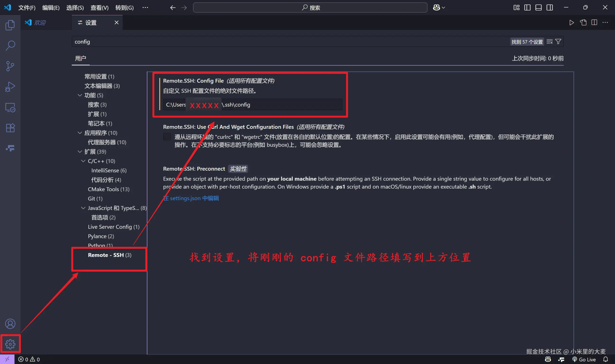Viewport: 615px width, 364px height.
Task: Split the editor right
Action: (x=594, y=23)
